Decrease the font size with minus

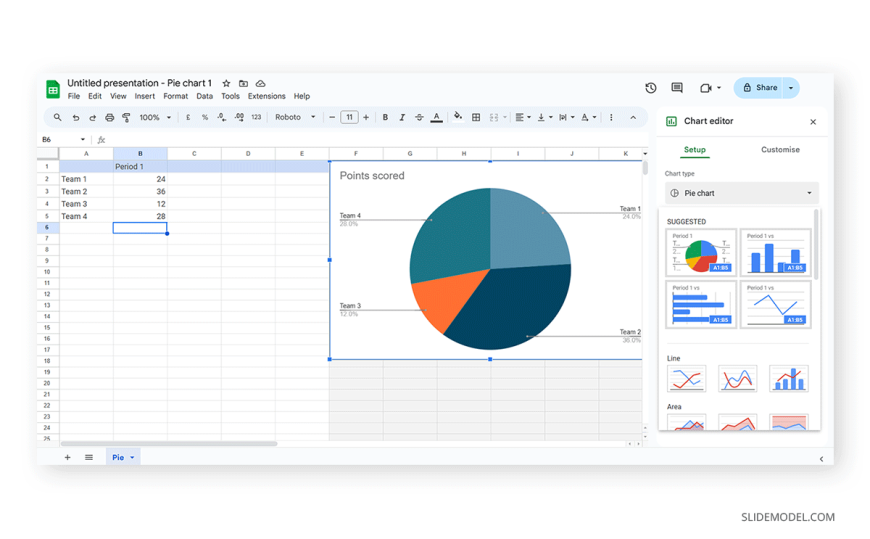pos(332,118)
